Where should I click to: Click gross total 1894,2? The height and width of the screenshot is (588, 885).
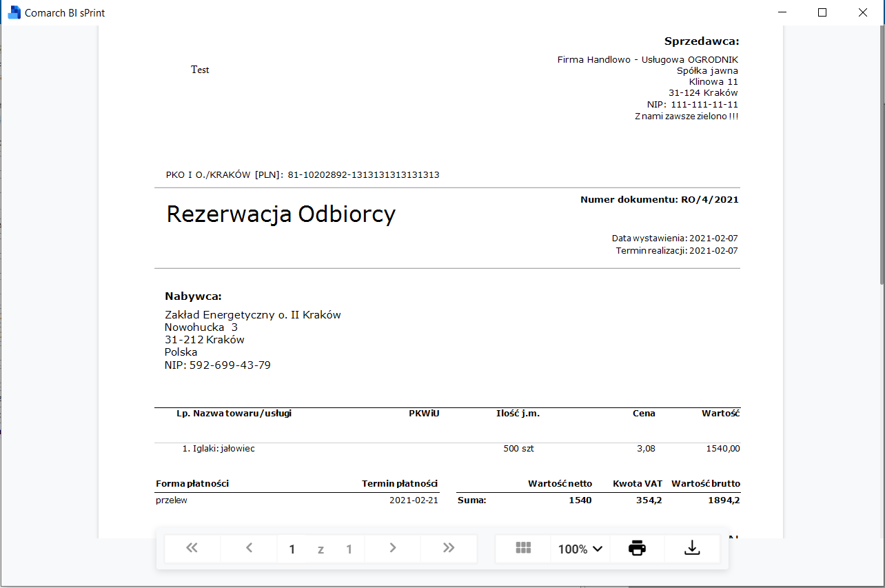(x=724, y=500)
